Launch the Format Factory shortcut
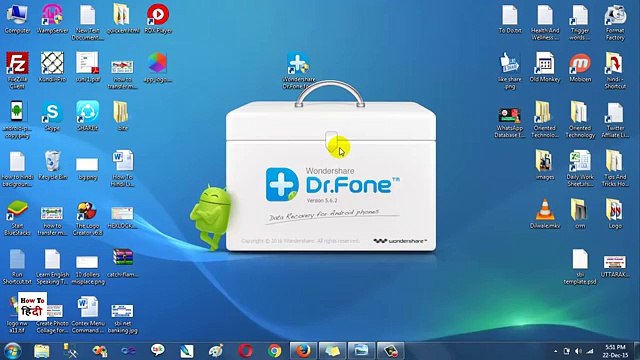This screenshot has height=360, width=640. tap(615, 22)
